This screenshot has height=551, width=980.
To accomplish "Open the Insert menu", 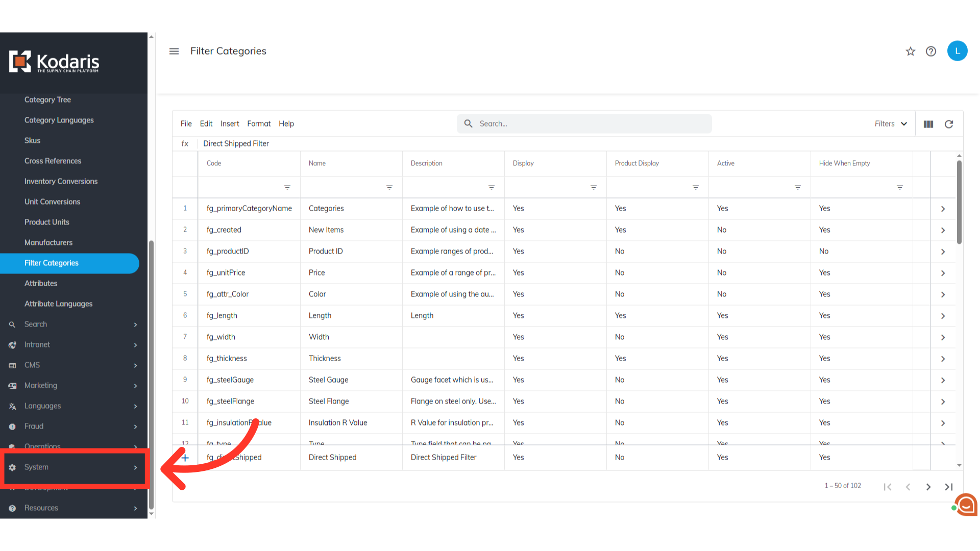I will coord(230,124).
